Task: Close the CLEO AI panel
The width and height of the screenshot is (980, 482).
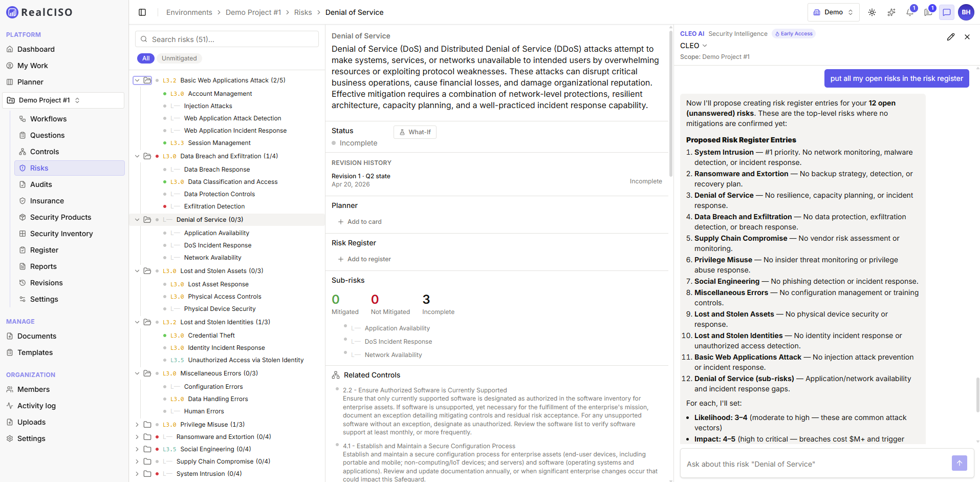Action: pos(967,37)
